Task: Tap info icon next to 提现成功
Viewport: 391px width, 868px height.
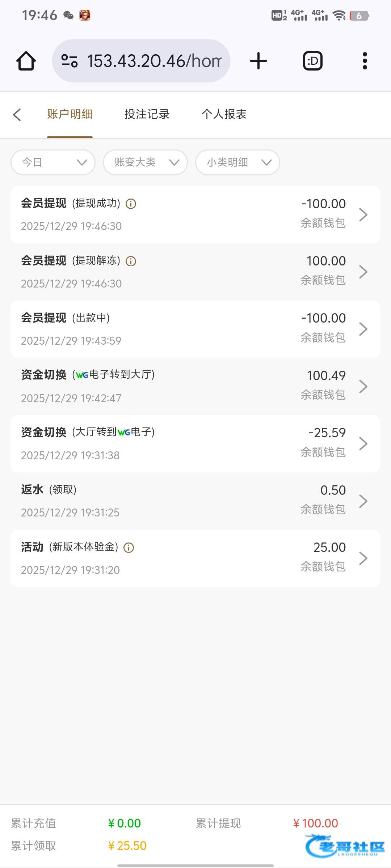Action: (x=131, y=204)
